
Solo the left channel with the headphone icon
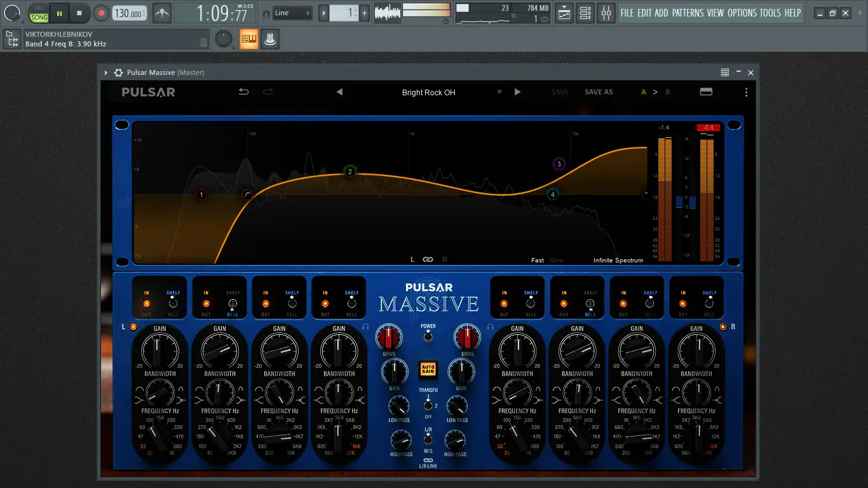coord(365,327)
